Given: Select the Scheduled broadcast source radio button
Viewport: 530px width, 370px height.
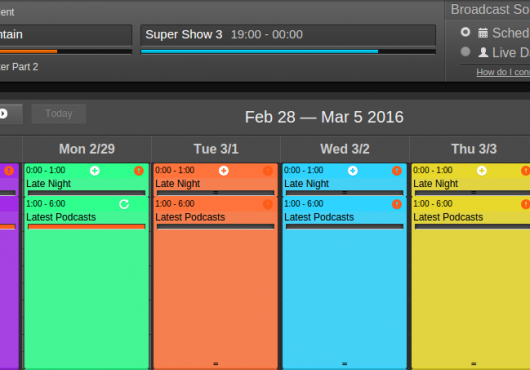Looking at the screenshot, I should click(465, 32).
